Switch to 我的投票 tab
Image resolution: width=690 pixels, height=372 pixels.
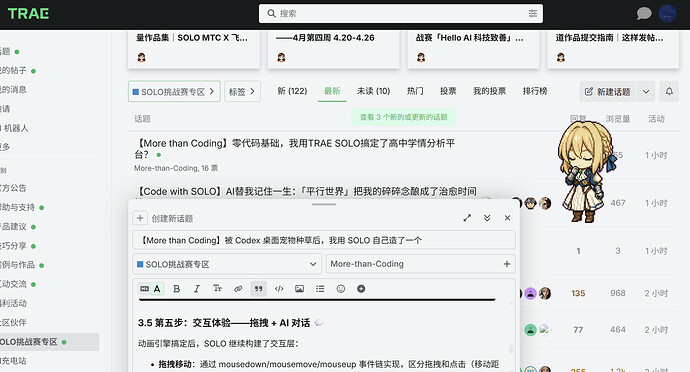[x=489, y=91]
